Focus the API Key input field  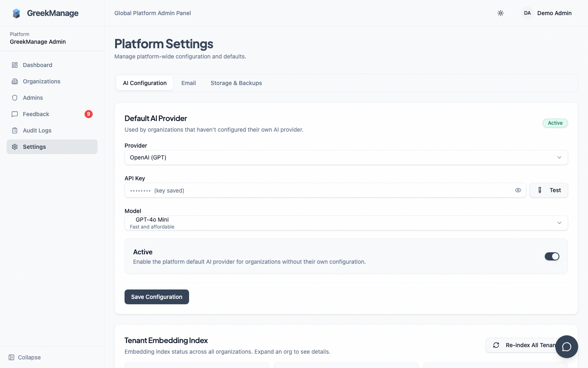[x=325, y=190]
